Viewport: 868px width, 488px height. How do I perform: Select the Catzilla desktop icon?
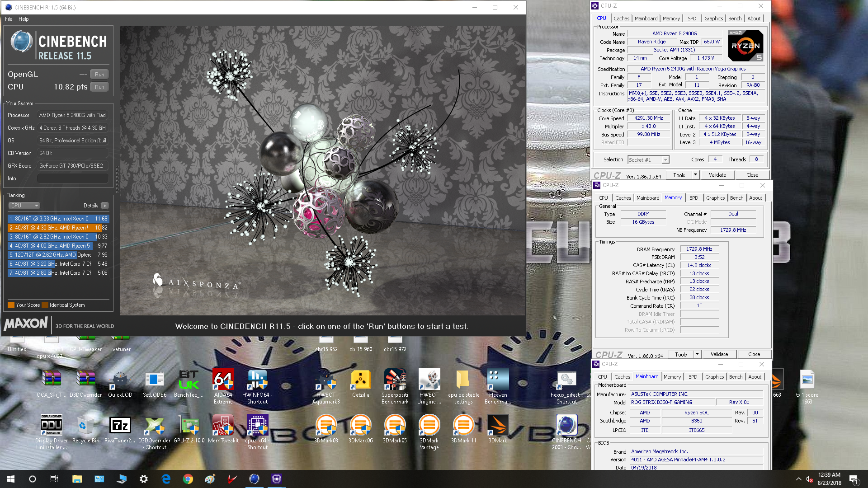360,384
